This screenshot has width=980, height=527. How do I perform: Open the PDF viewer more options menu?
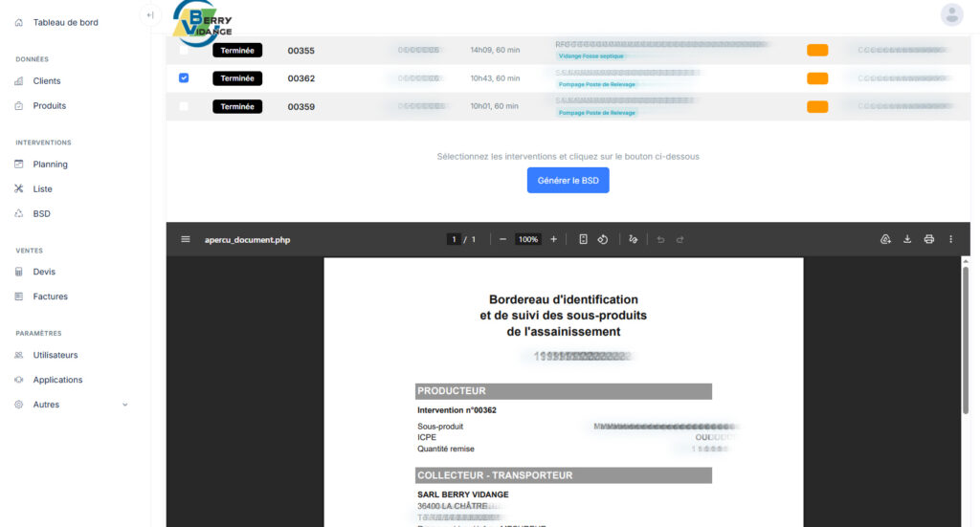(950, 239)
